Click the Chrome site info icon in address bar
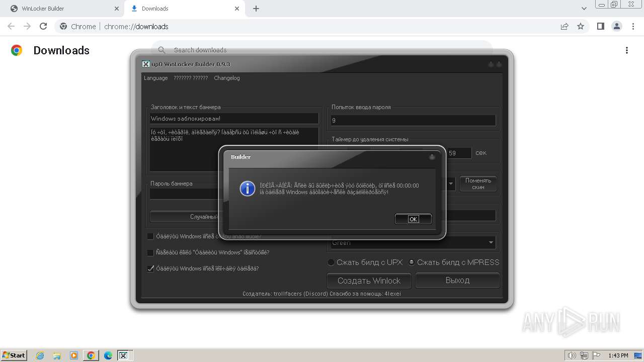Screen dimensions: 644x362 63,26
